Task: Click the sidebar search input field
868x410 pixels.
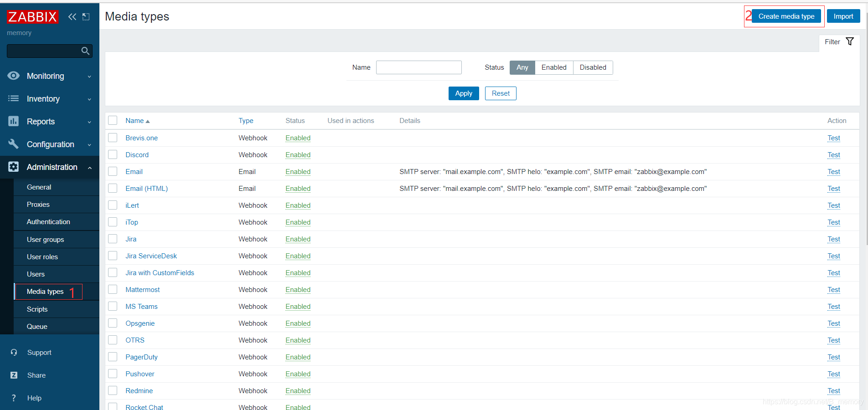Action: pos(43,51)
